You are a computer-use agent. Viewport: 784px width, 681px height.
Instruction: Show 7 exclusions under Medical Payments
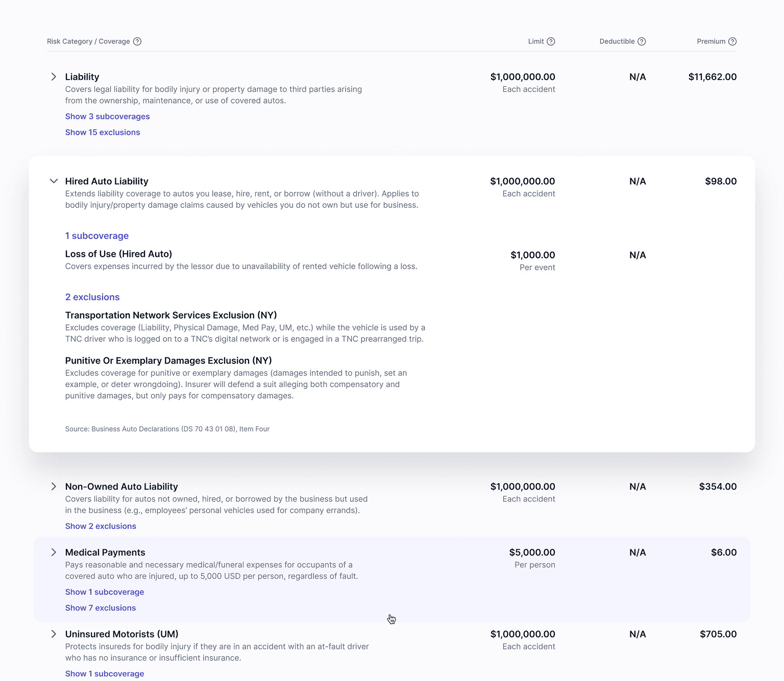101,608
